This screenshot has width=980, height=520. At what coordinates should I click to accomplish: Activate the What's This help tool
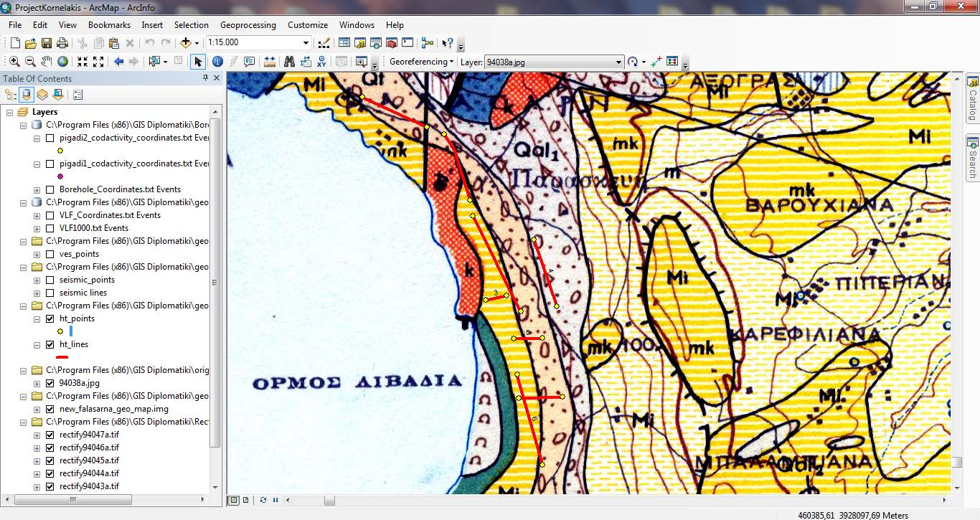click(448, 43)
